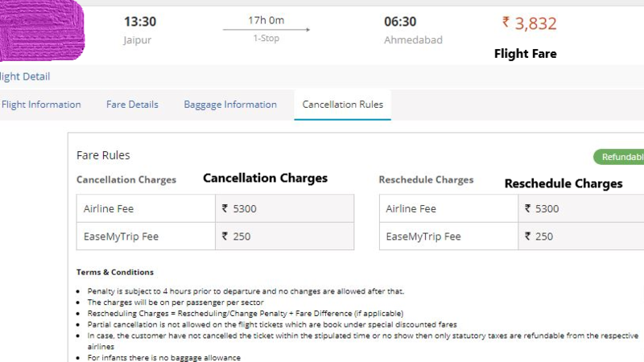This screenshot has height=362, width=644.
Task: Select Jaipur origin city label
Action: coord(137,39)
